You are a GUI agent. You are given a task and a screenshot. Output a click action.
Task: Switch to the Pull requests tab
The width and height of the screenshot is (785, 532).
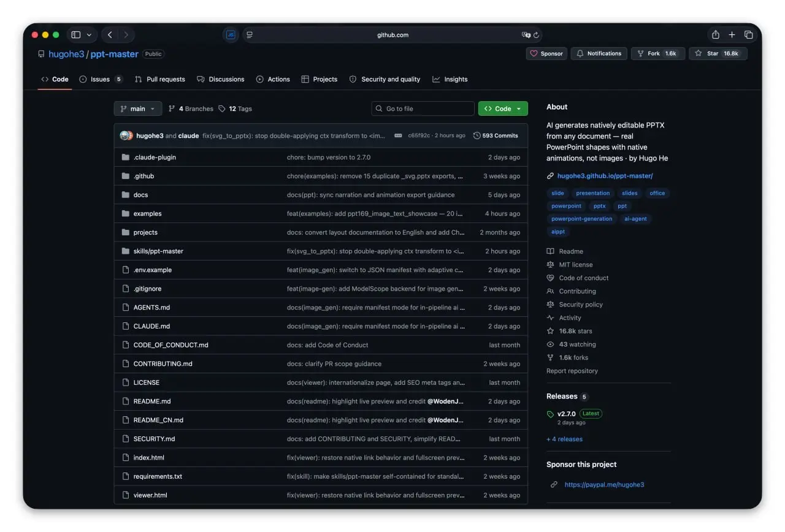[160, 79]
